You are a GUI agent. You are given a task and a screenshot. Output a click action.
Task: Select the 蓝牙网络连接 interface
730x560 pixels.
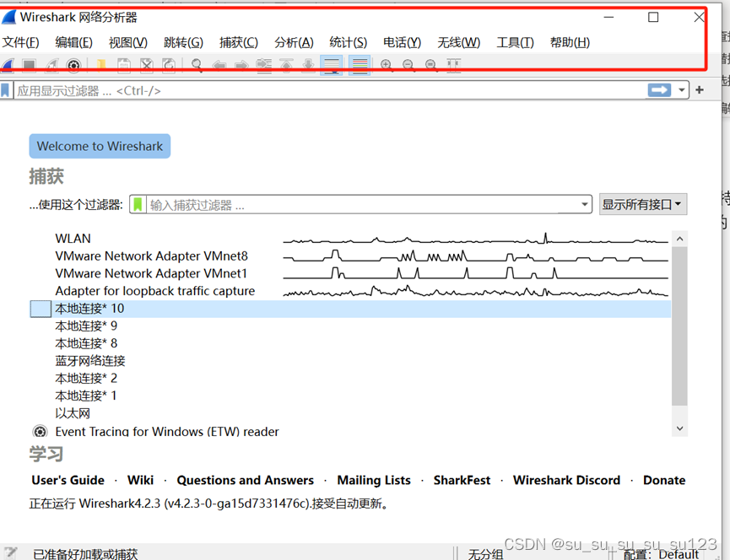pos(350,361)
